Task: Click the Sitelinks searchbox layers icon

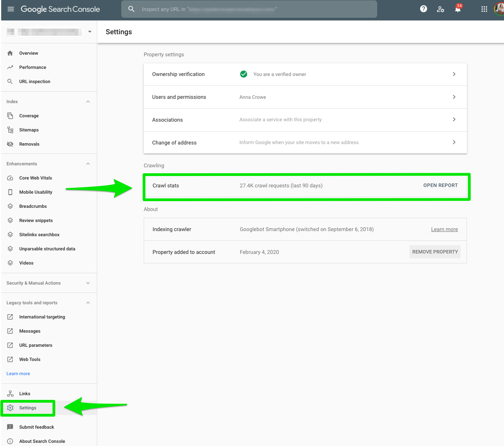Action: 10,235
